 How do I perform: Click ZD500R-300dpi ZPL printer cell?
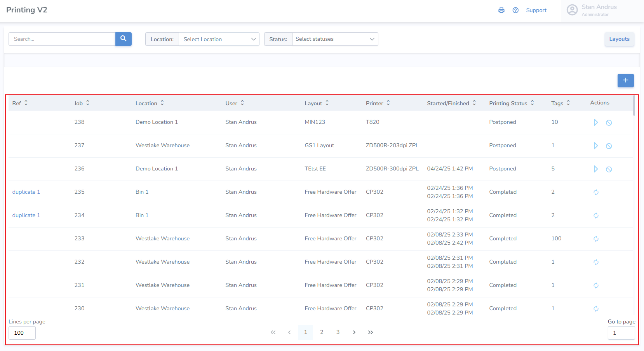pos(392,169)
